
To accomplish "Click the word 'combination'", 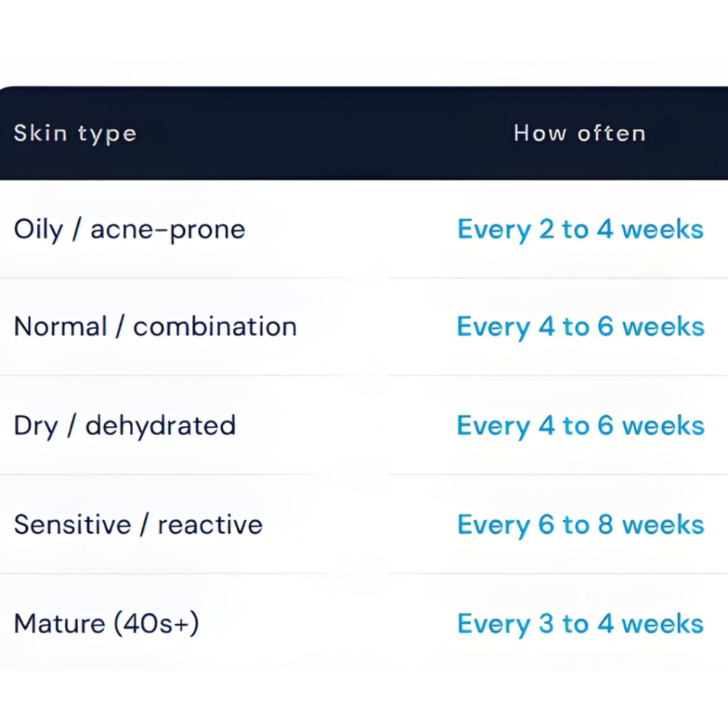I will pos(215,327).
